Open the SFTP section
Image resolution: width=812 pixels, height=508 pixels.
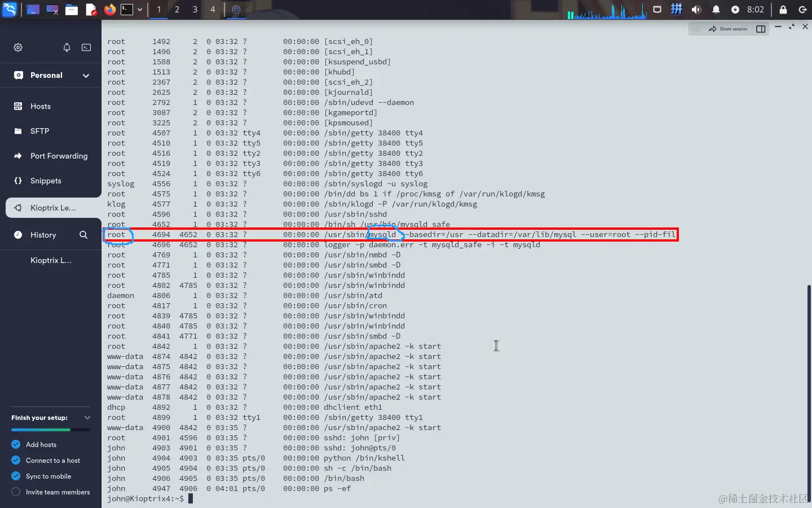tap(51, 131)
